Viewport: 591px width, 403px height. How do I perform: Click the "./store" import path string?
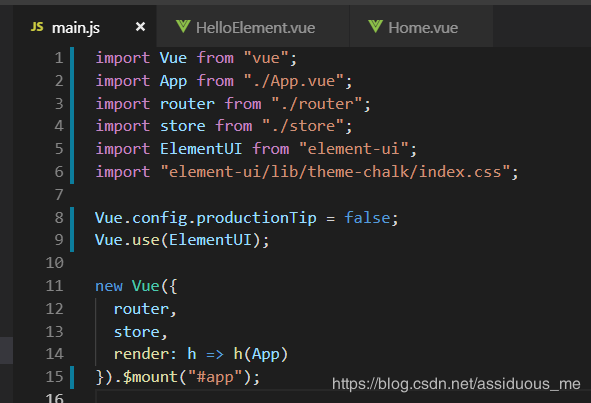click(303, 126)
